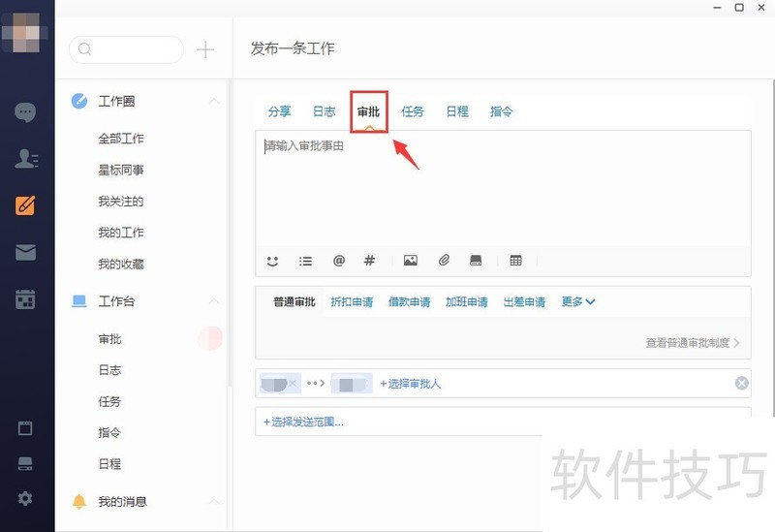
Task: Open the window app icon near sidebar bottom
Action: pos(25,428)
